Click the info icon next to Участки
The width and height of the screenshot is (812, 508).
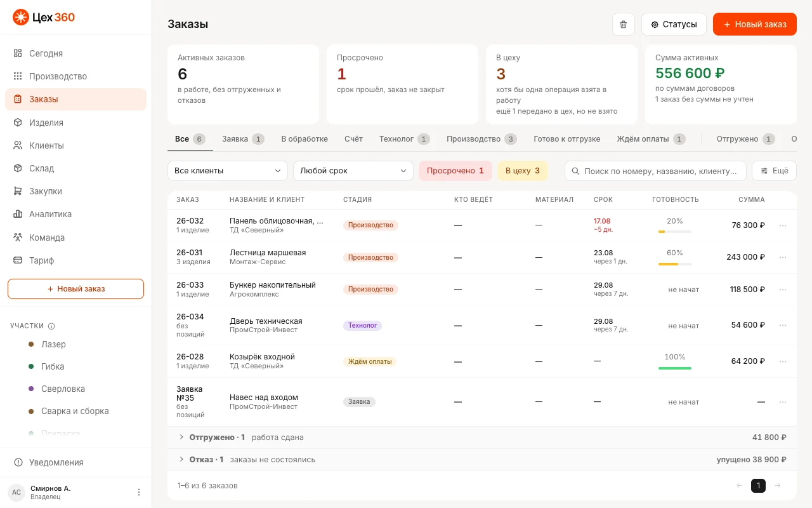coord(51,326)
